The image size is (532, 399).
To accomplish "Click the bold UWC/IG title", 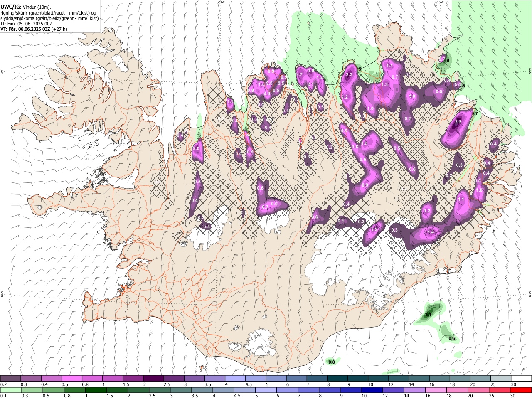I will 10,7.
